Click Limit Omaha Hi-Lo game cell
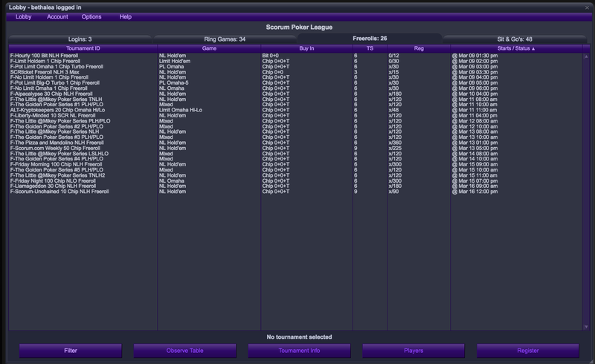595x364 pixels. (x=181, y=110)
